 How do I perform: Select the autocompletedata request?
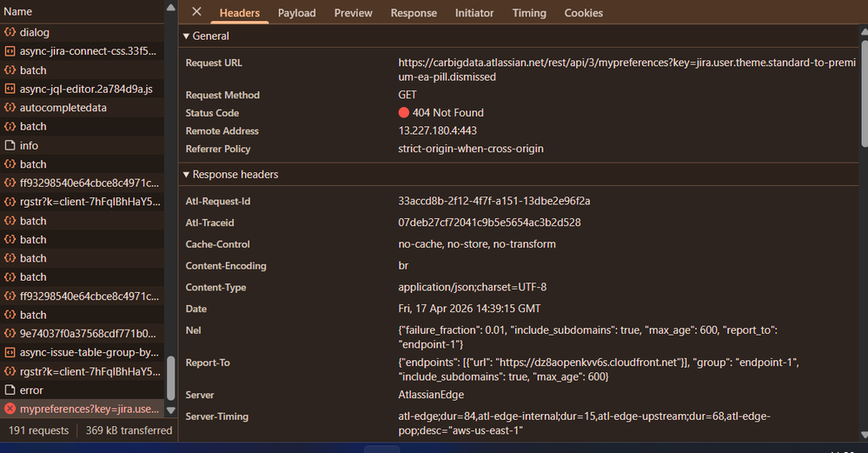[82, 108]
